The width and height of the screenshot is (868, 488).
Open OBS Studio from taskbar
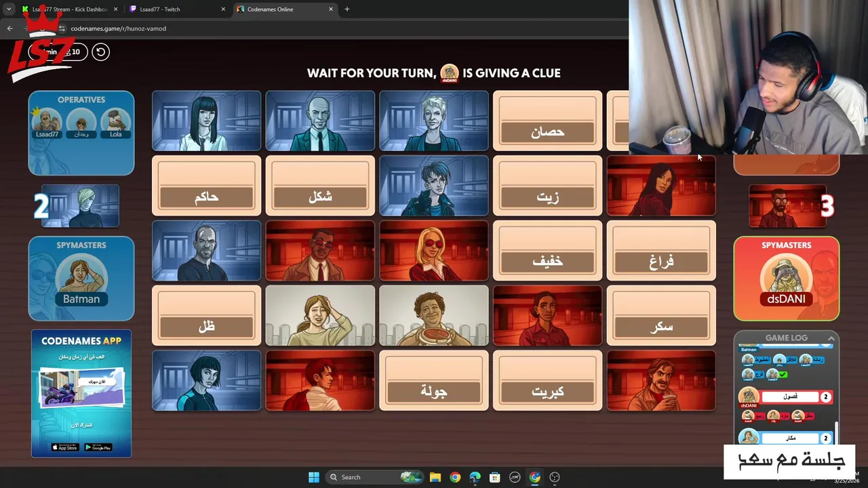[555, 477]
